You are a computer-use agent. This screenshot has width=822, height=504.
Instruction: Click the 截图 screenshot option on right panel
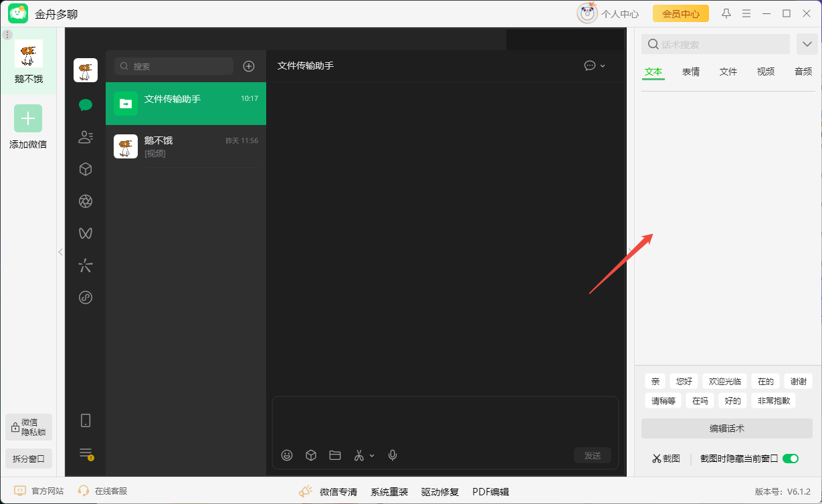point(665,459)
